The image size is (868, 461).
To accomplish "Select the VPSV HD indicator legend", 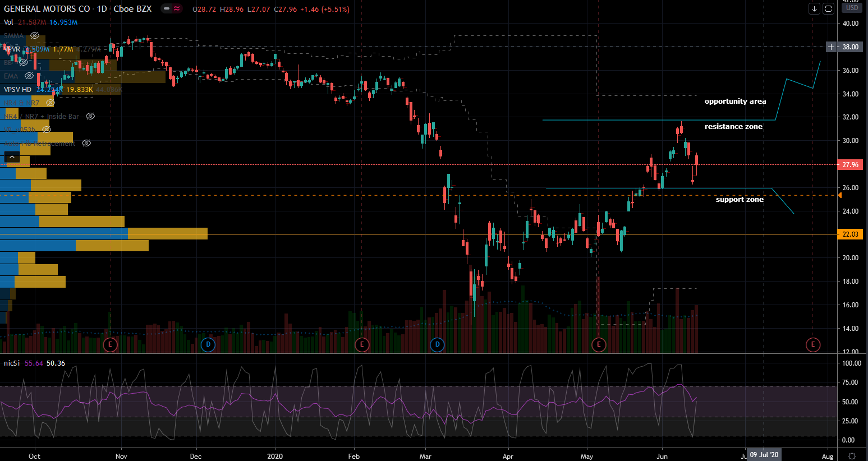I will pos(17,90).
